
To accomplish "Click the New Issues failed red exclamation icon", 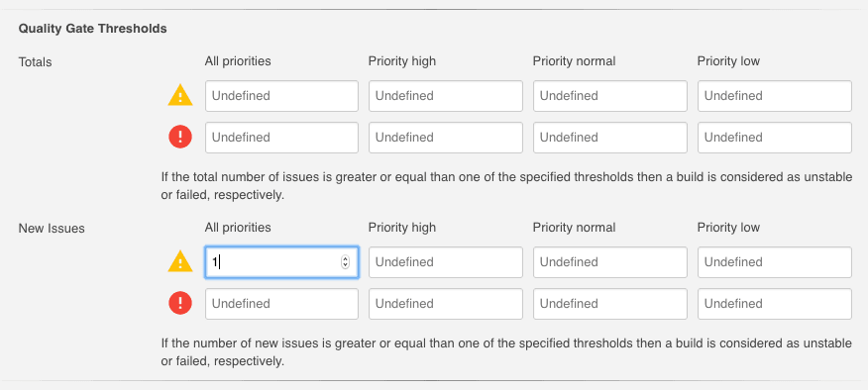I will tap(180, 303).
